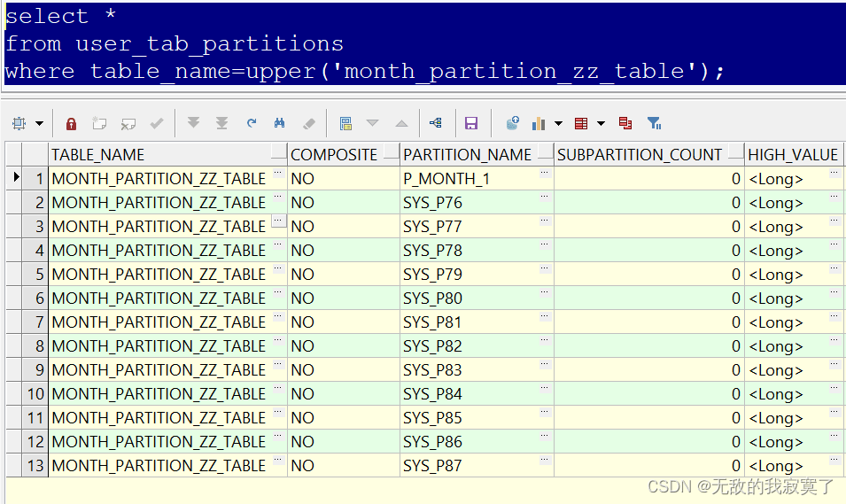Screen dimensions: 846x504
Task: Select row number 1 in grid
Action: click(35, 179)
